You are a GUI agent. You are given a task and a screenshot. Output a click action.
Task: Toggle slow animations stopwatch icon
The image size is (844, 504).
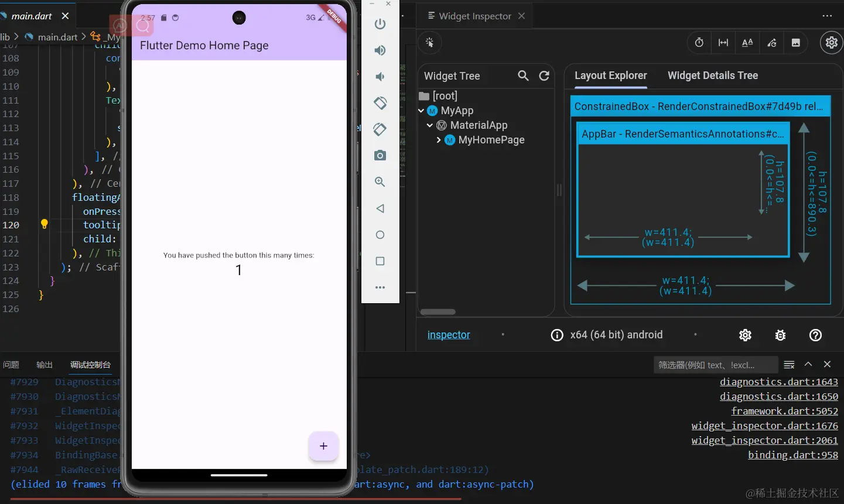[699, 42]
